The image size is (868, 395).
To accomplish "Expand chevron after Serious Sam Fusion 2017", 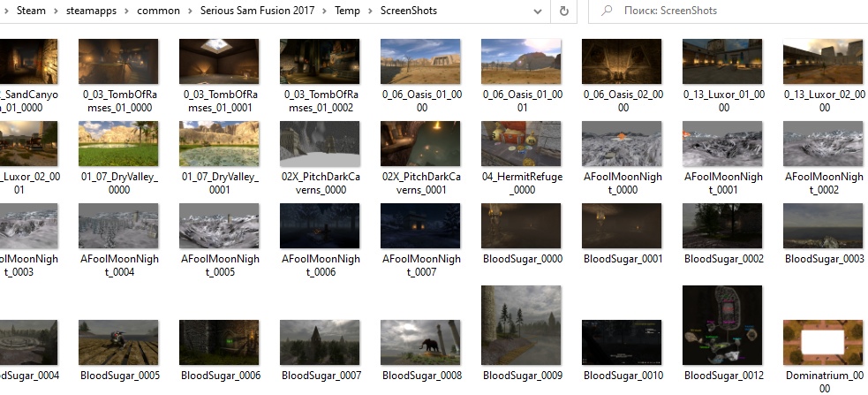I will (x=324, y=11).
